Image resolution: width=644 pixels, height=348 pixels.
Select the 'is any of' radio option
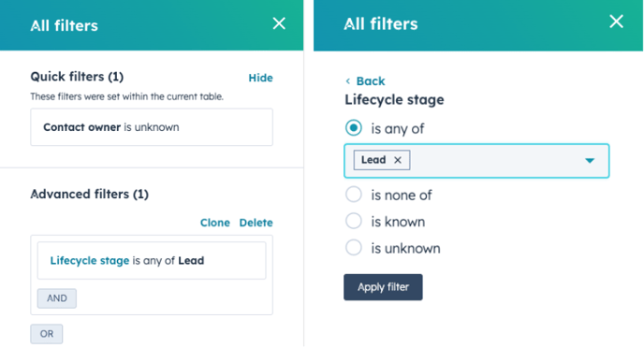click(354, 127)
